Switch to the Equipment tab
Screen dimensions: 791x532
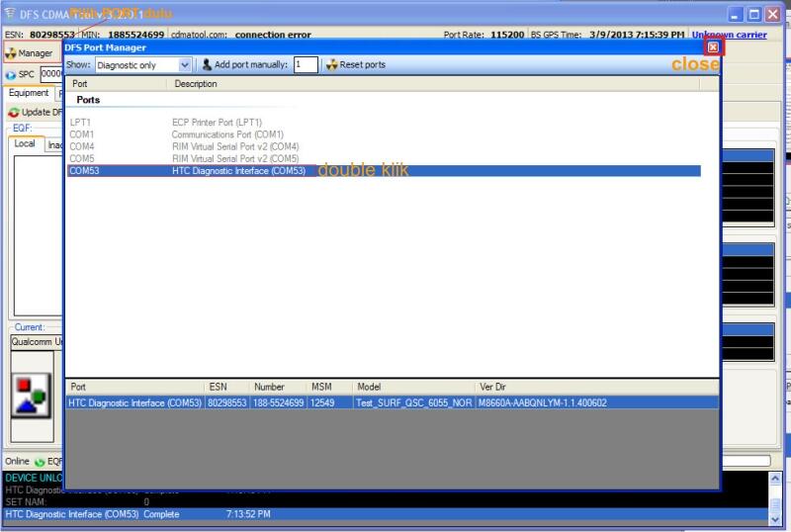29,93
